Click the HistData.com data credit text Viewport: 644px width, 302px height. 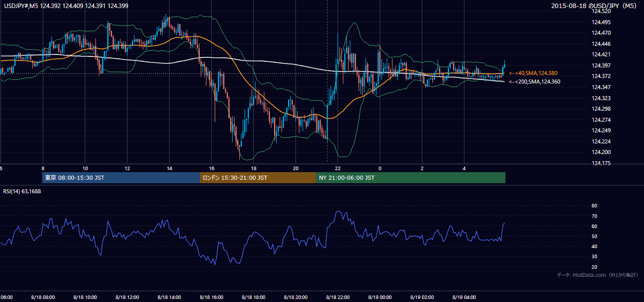(x=598, y=275)
